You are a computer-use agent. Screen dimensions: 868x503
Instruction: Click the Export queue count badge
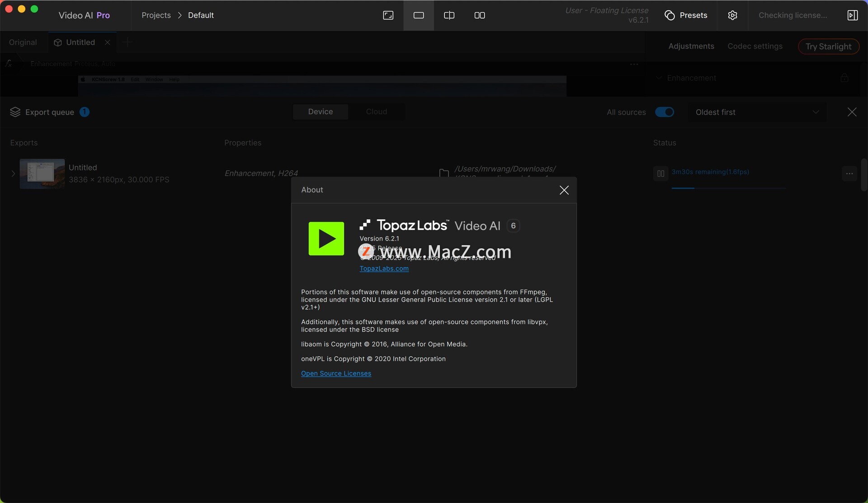[85, 112]
